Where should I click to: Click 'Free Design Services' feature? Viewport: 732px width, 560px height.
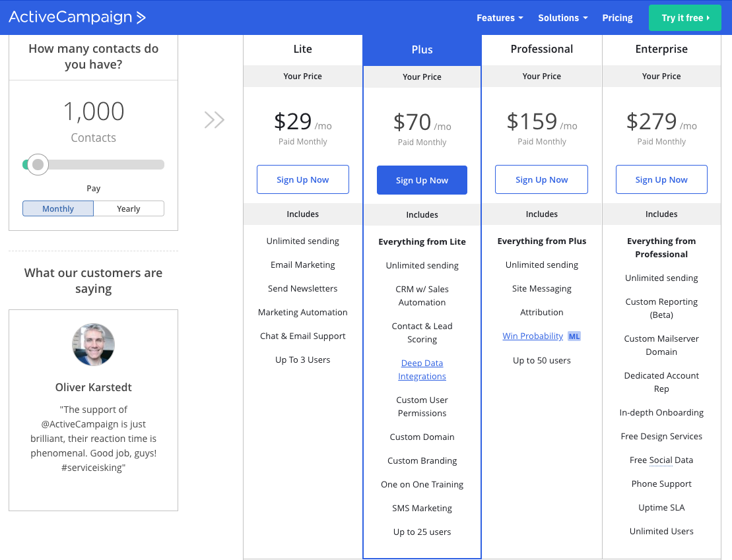(661, 437)
